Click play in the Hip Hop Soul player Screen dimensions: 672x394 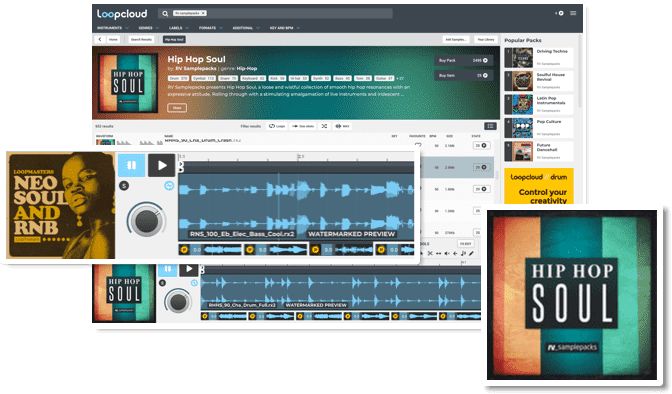point(189,269)
